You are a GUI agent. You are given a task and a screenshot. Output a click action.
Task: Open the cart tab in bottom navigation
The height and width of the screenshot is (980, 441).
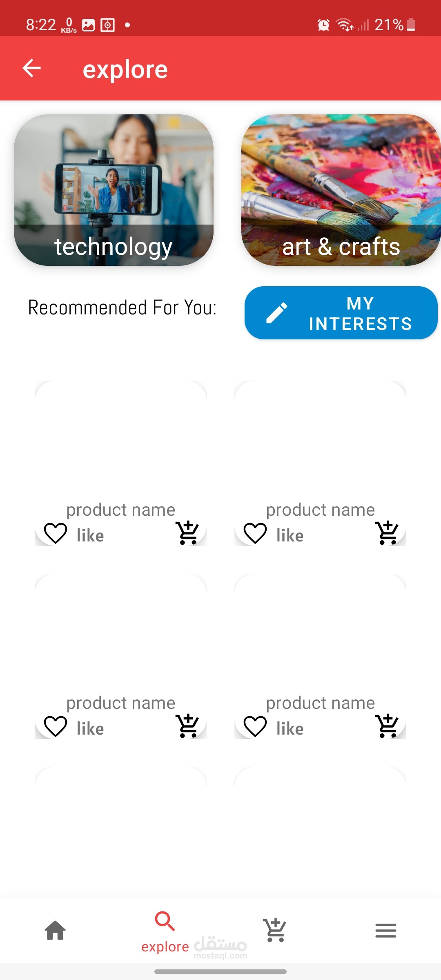(x=275, y=930)
